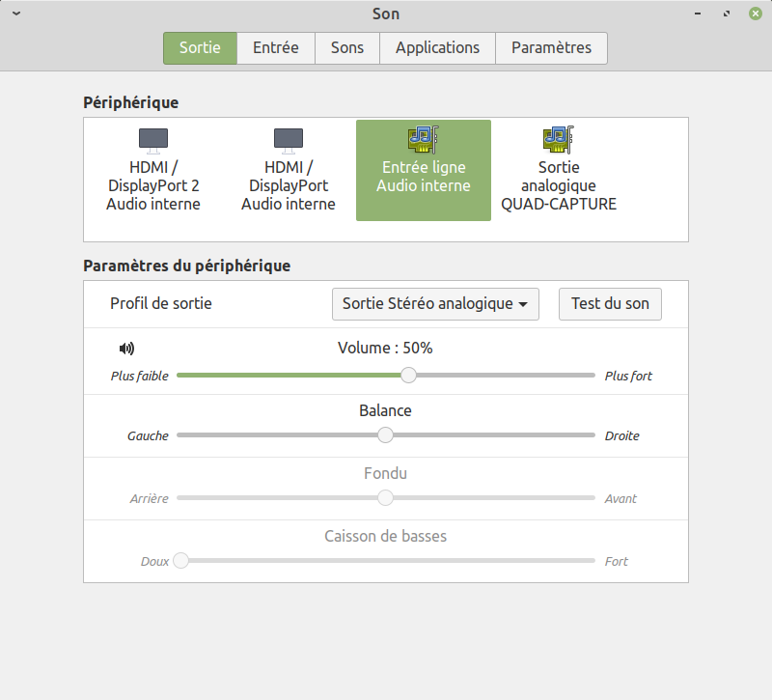Screen dimensions: 772x700
Task: Select the HDMI / DisplayPort Audio interne device icon
Action: point(289,140)
